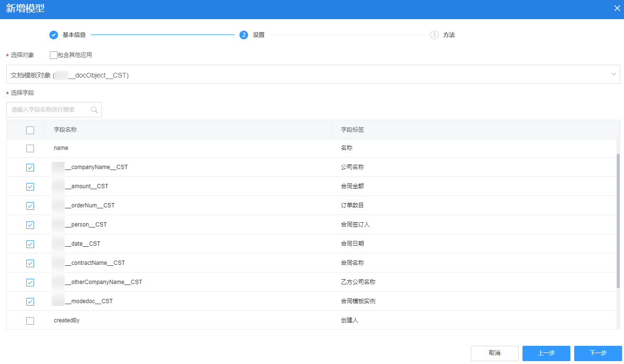Go to the 基本信息 step label
Screen dimensions: 624x364
74,35
